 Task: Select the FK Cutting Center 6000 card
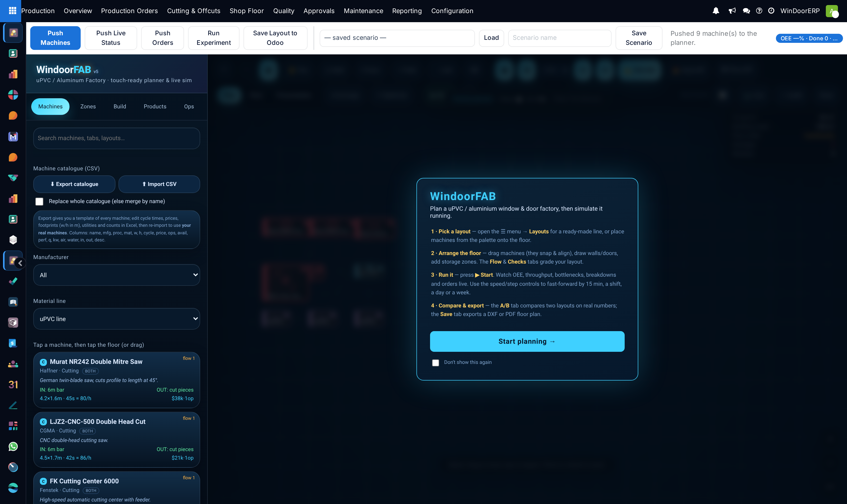[x=116, y=488]
